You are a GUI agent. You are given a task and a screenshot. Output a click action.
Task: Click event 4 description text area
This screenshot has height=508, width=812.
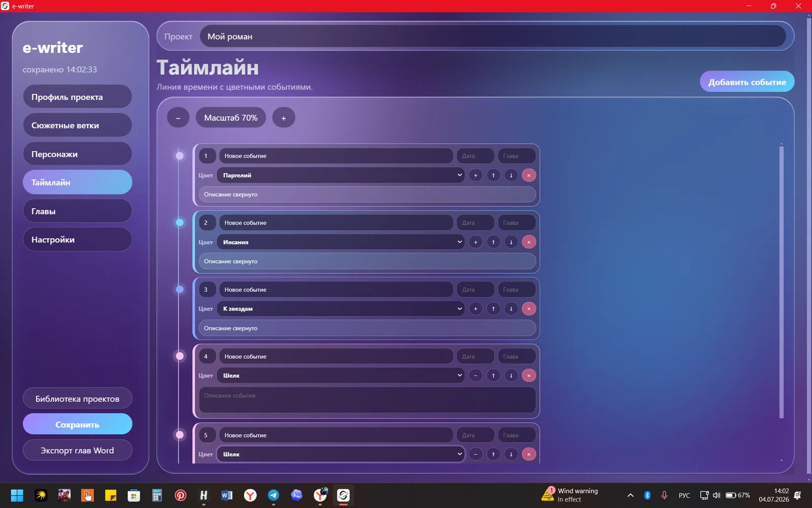(x=367, y=400)
